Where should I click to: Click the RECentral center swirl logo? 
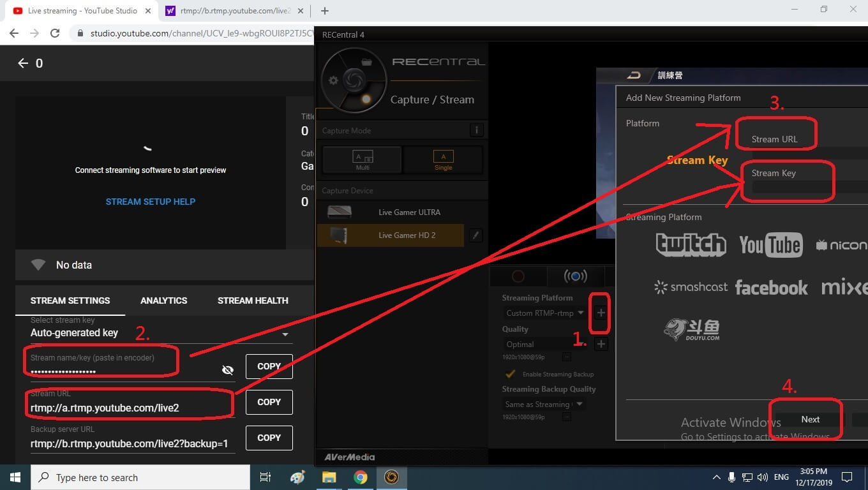(353, 80)
